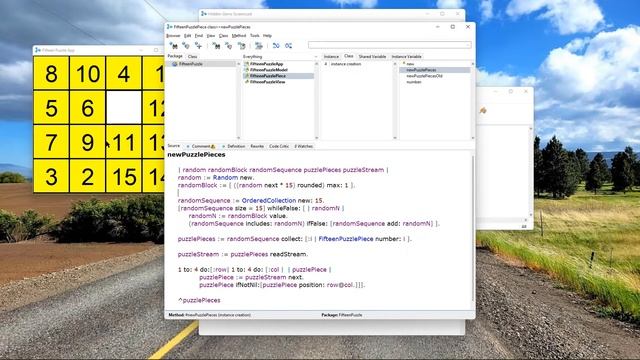Select FifteenPuzzleModel in class list

(x=269, y=70)
